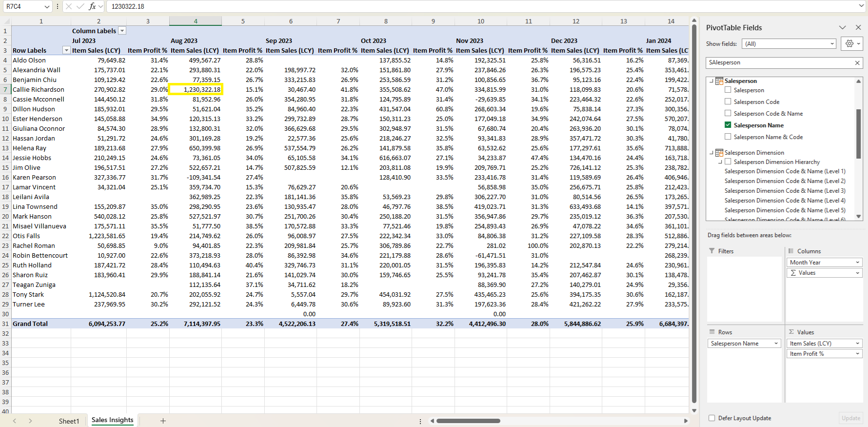Screen dimensions: 868x427
Task: Uncheck the Salesperson Name field
Action: 728,125
